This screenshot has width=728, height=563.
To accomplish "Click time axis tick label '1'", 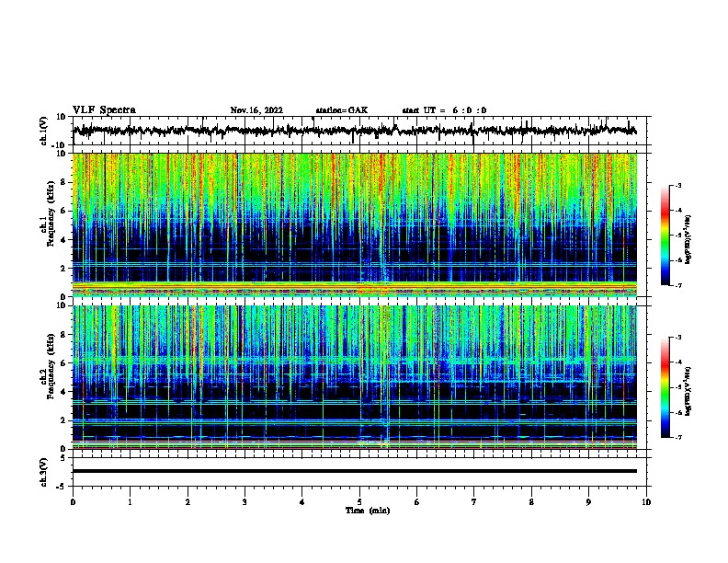I will coord(130,502).
